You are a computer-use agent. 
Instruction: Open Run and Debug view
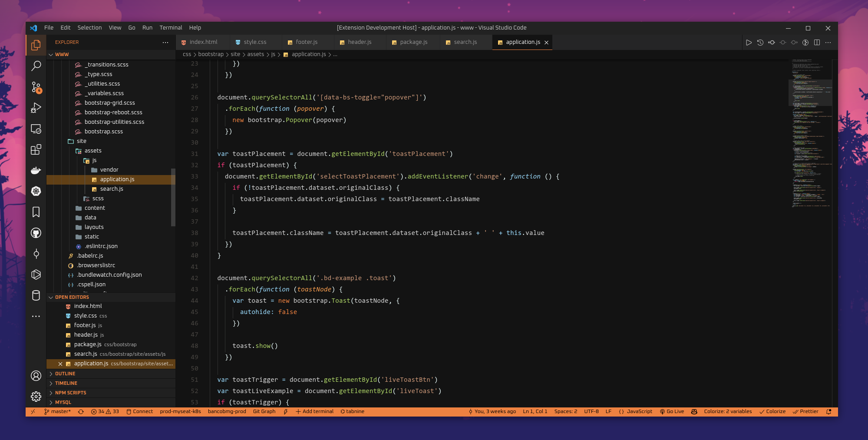click(36, 108)
